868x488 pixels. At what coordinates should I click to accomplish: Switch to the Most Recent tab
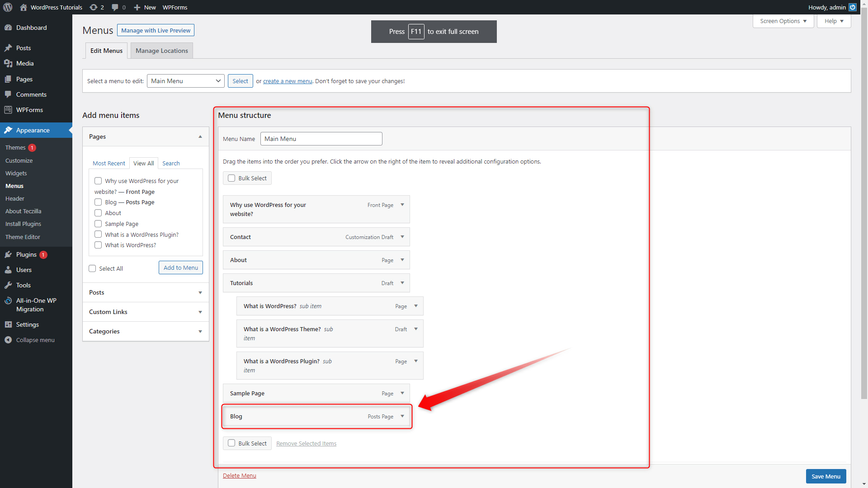(109, 163)
